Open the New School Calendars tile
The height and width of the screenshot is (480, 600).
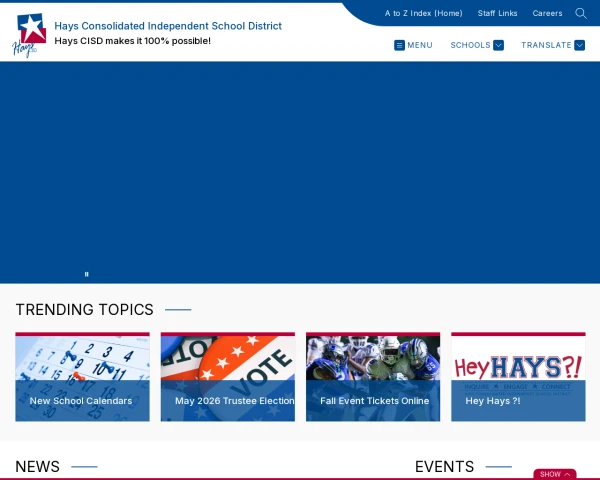(82, 377)
